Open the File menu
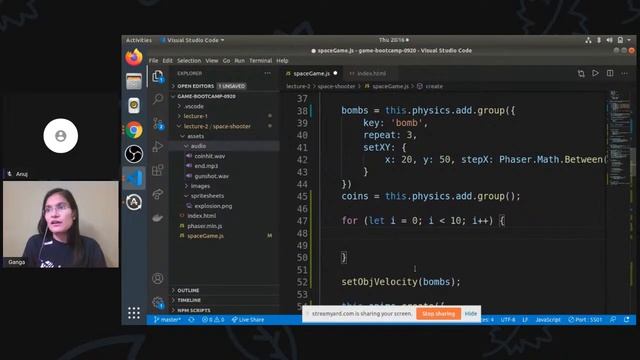 [153, 60]
